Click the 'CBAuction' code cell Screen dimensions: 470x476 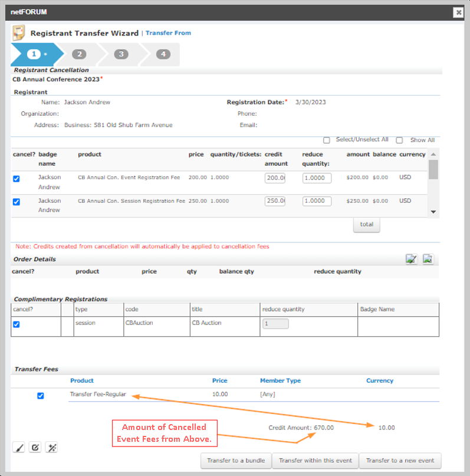click(139, 323)
